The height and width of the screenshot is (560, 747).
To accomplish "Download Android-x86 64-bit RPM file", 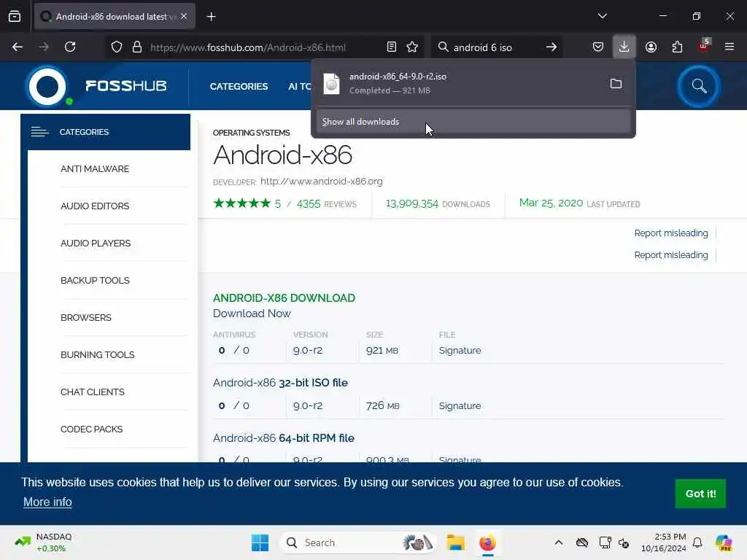I will (x=284, y=437).
